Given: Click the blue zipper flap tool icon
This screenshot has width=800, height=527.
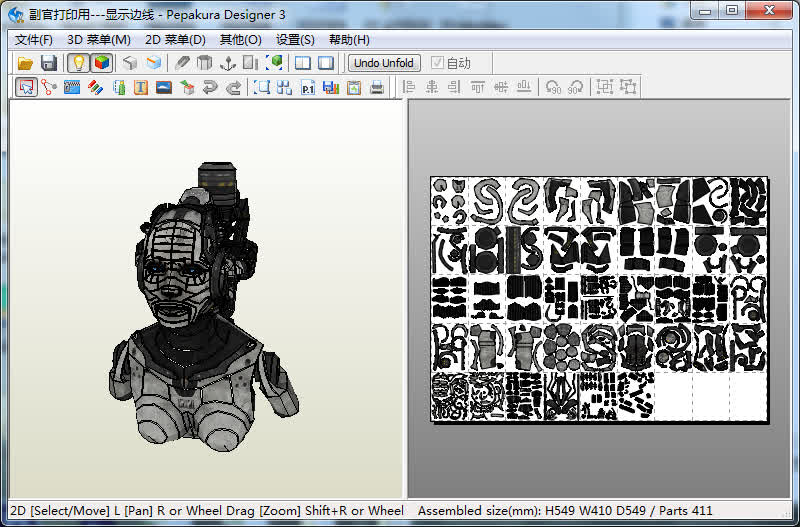Looking at the screenshot, I should (x=72, y=87).
